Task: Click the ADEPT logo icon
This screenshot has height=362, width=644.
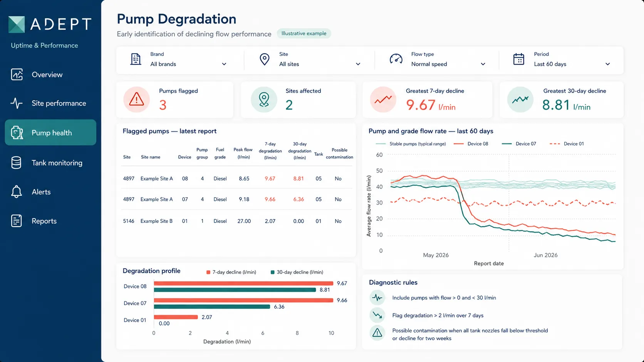Action: tap(17, 24)
